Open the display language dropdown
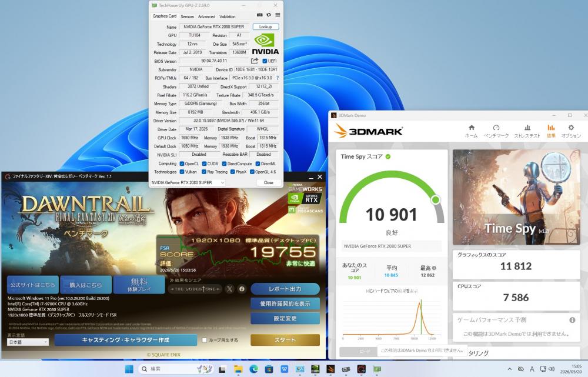This screenshot has width=588, height=377. coord(28,342)
